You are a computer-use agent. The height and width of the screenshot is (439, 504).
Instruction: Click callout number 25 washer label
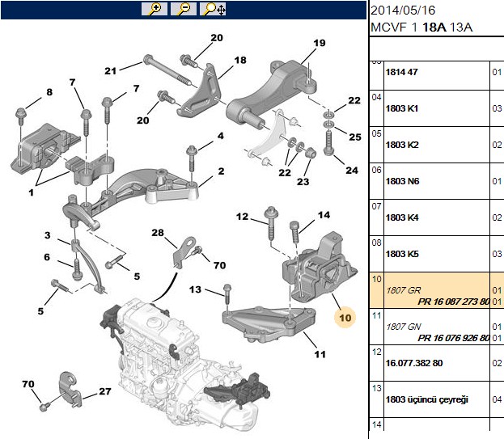pyautogui.click(x=355, y=137)
